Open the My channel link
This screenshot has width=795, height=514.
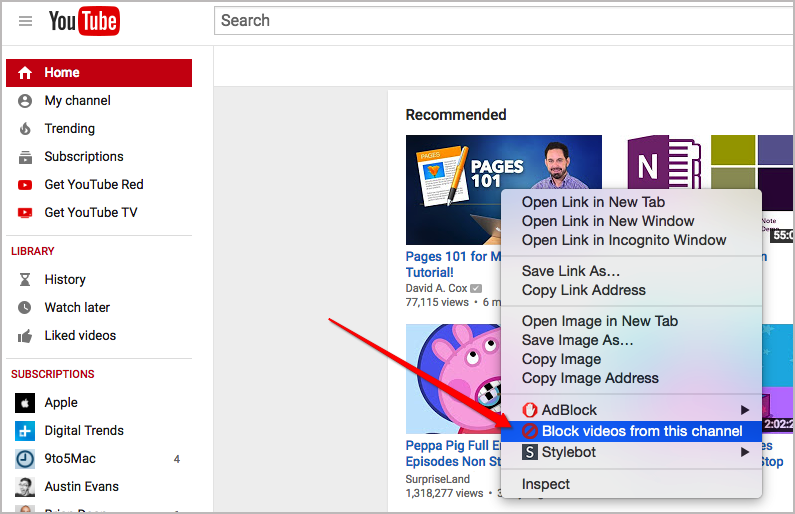(x=78, y=101)
